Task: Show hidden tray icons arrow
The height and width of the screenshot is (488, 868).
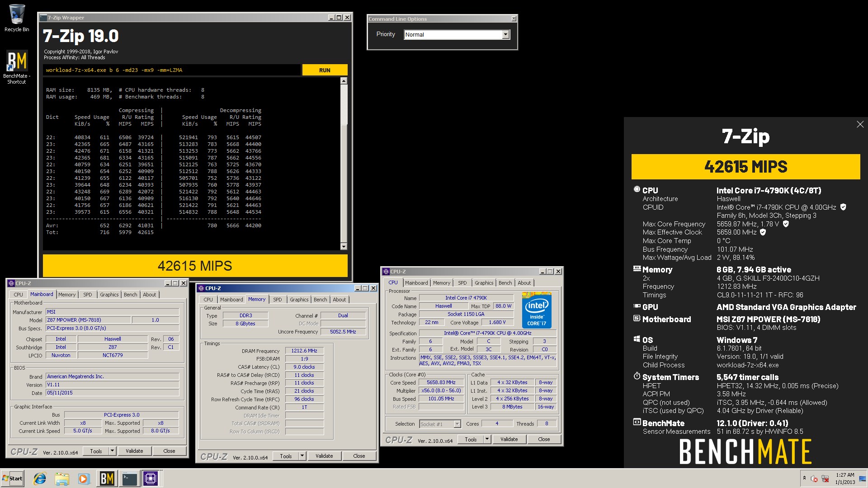Action: pos(804,478)
